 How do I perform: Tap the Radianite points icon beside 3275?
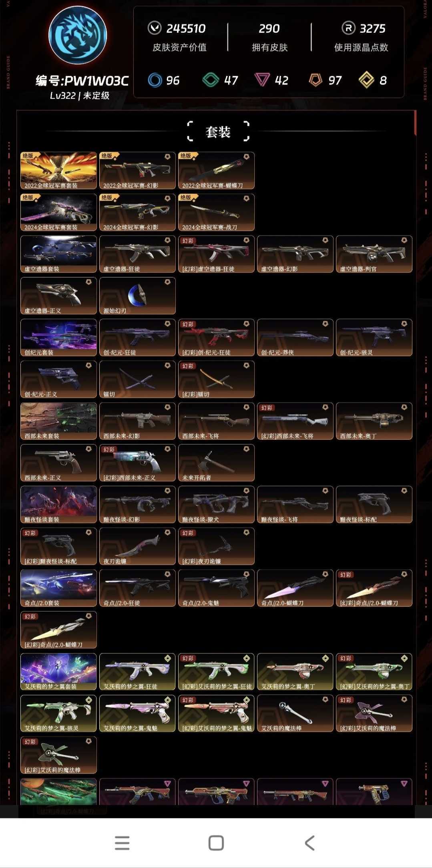[x=348, y=28]
